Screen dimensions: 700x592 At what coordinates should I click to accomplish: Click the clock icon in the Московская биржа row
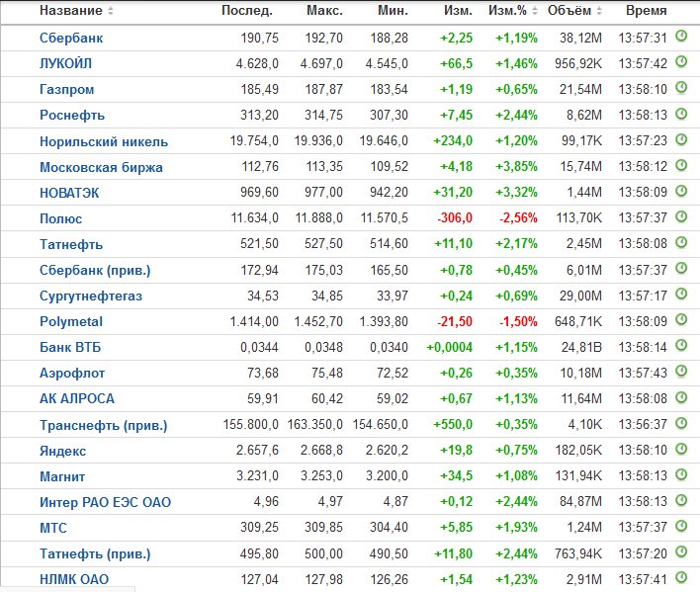681,165
